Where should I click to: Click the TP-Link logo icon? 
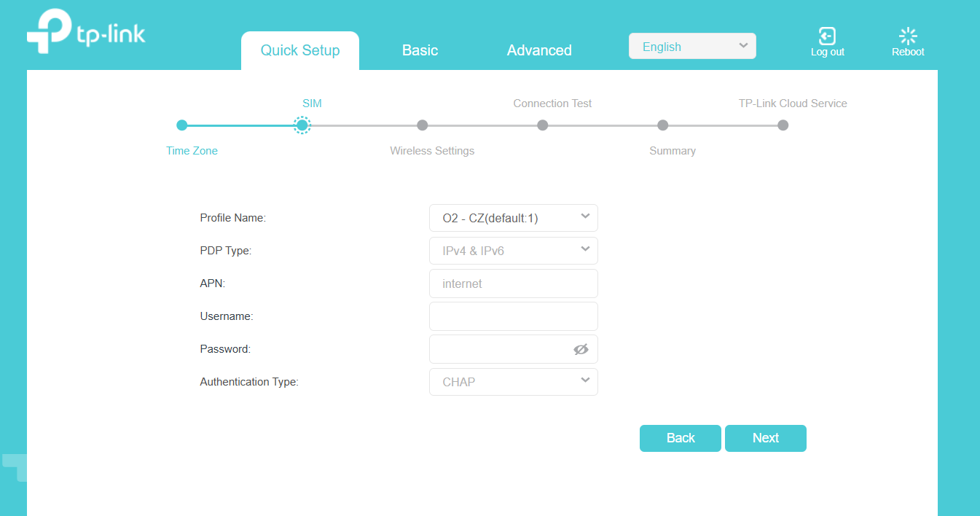50,32
